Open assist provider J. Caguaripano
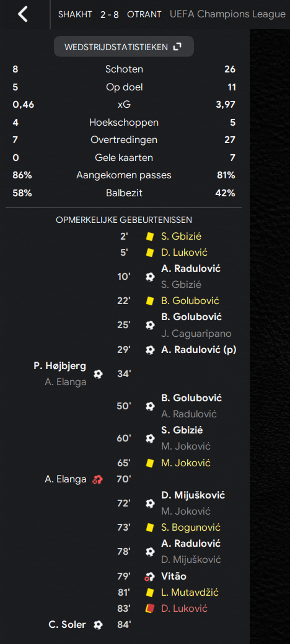Screen dimensions: 290x644 tap(196, 334)
